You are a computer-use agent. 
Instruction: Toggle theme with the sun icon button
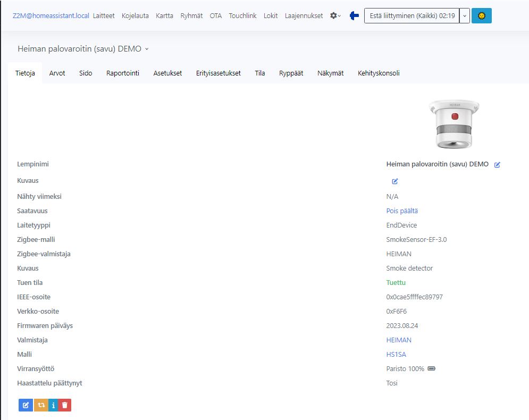coord(482,15)
